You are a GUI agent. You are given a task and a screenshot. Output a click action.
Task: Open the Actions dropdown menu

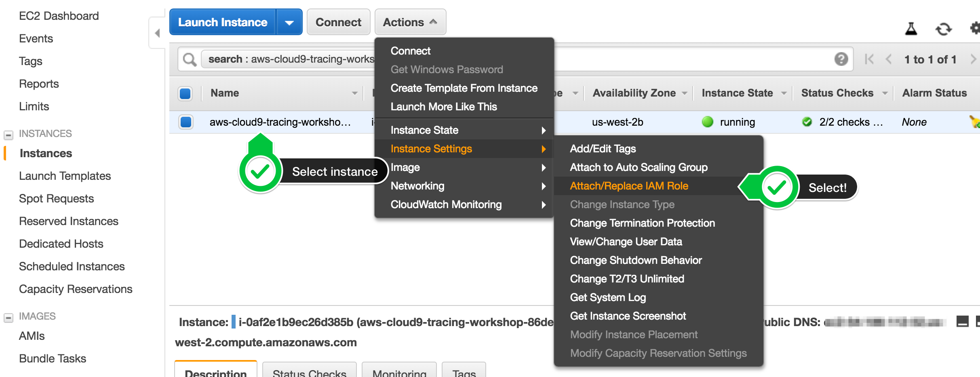coord(410,22)
